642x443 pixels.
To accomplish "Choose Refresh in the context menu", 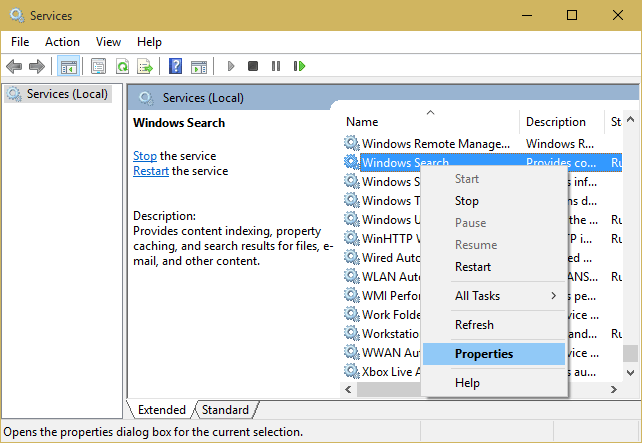I will click(494, 325).
